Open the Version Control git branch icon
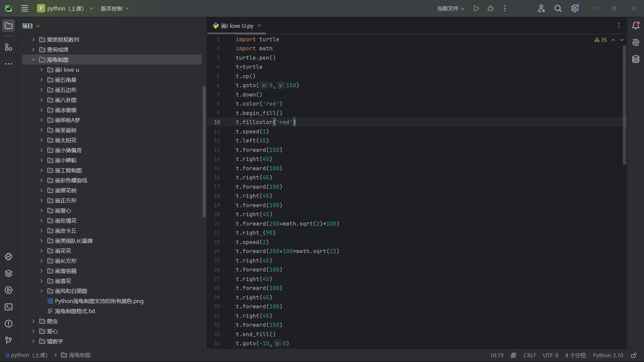 tap(8, 341)
